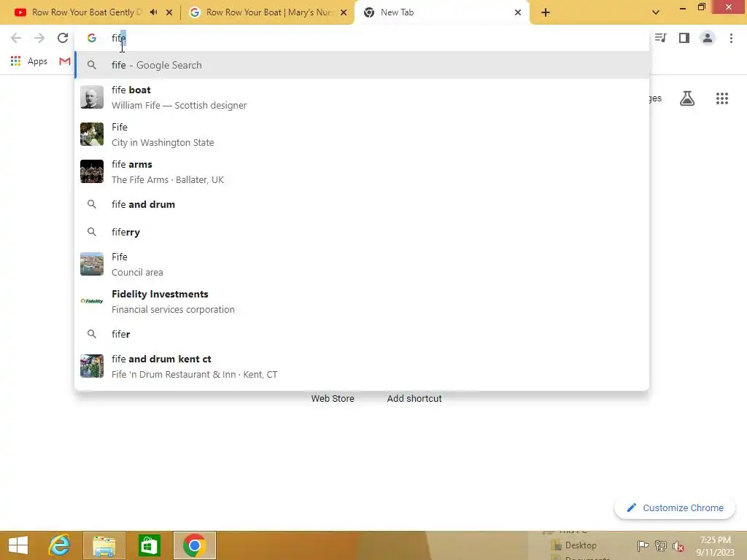Choose the 'fifer' suggestion
747x560 pixels.
pos(362,334)
